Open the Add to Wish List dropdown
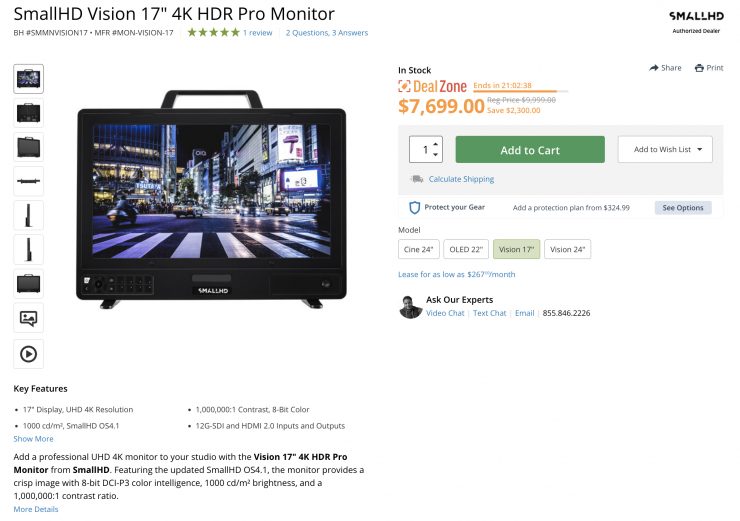Screen dimensions: 740x521 pyautogui.click(x=665, y=150)
